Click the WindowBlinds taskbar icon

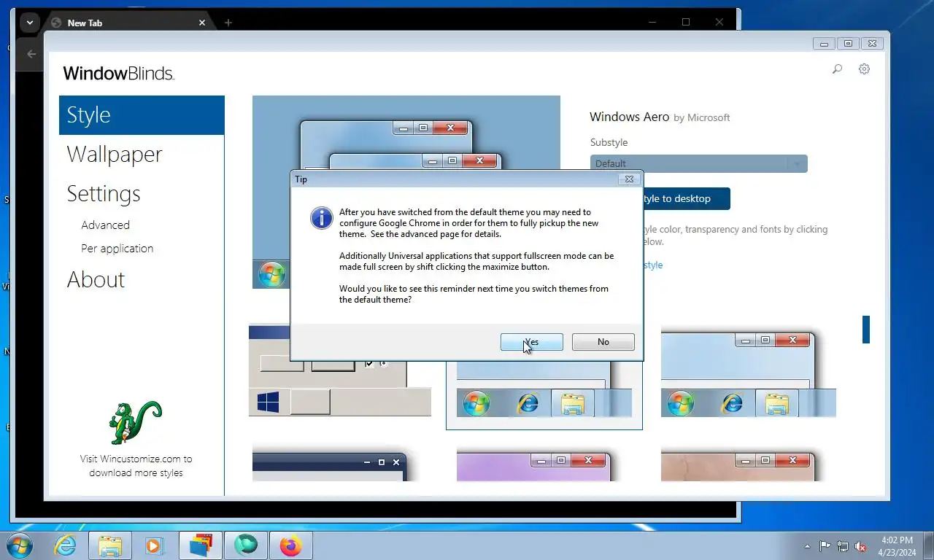[201, 545]
